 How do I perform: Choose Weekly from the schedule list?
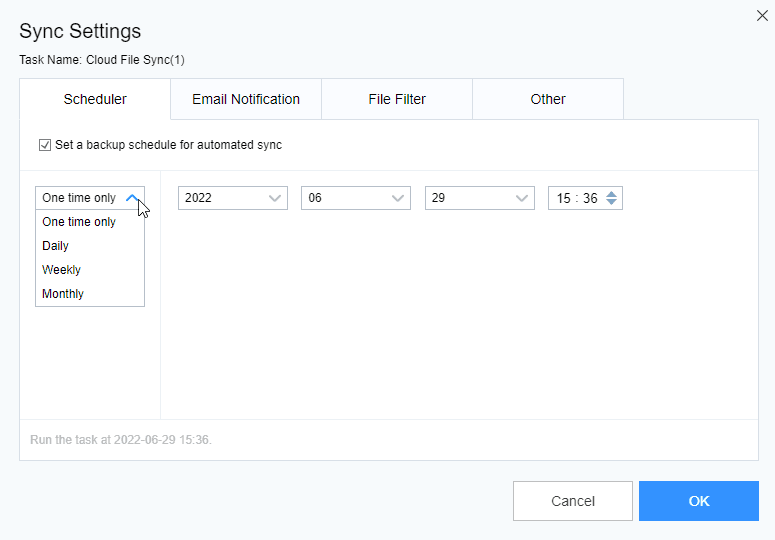[x=62, y=270]
